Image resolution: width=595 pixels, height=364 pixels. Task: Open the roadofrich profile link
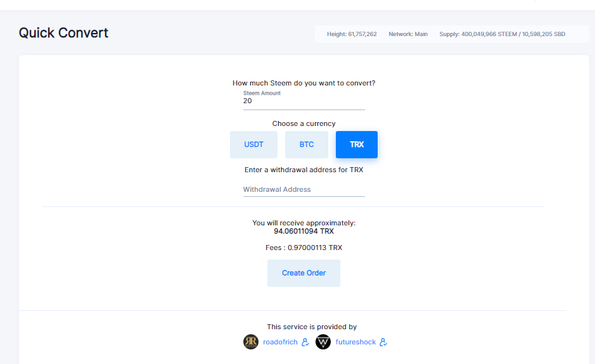(280, 342)
